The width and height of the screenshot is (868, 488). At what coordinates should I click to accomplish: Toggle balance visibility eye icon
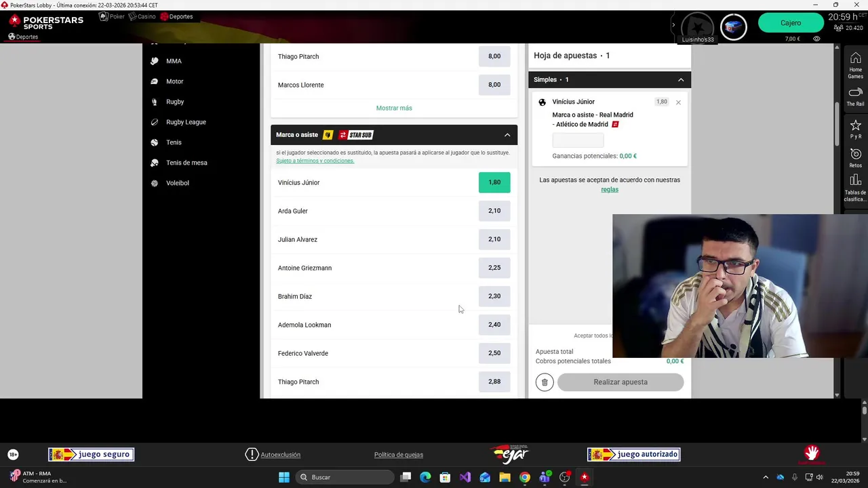pos(816,39)
